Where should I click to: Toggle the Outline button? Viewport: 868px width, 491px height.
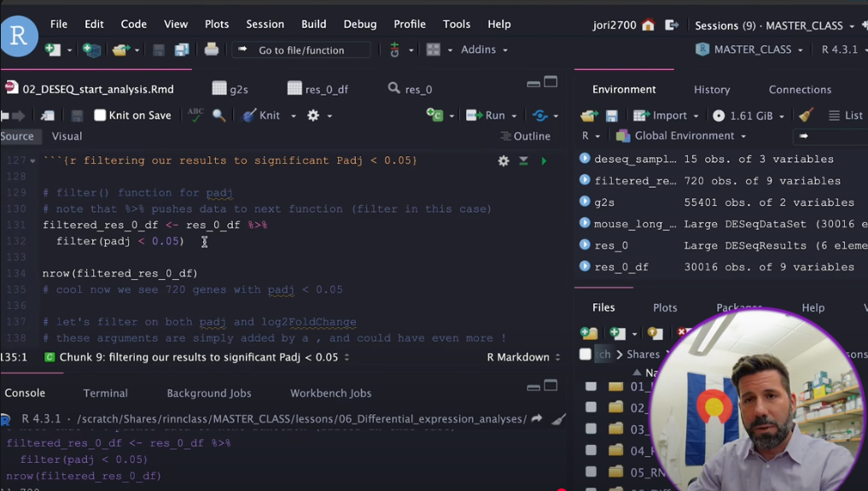526,136
